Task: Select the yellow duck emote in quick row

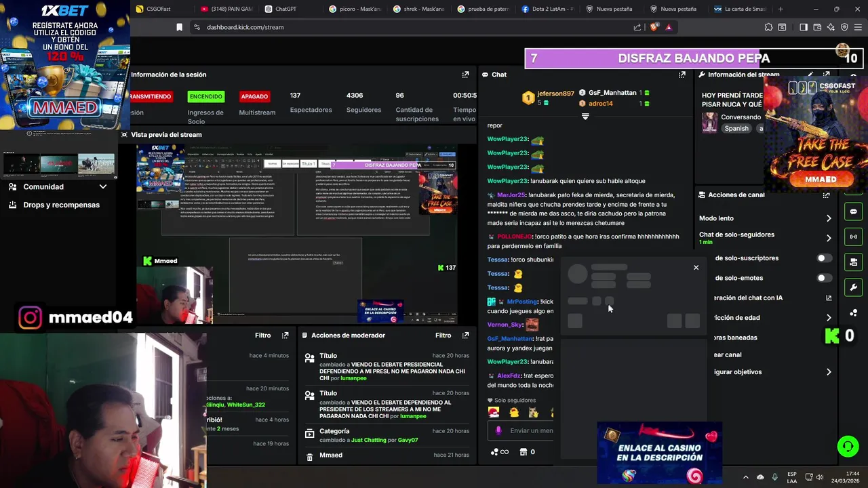Action: 514,412
